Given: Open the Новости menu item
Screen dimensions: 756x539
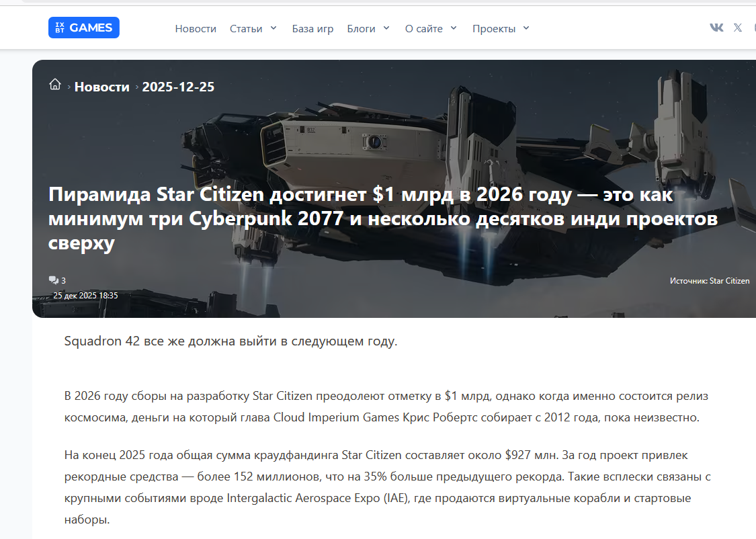Looking at the screenshot, I should (x=196, y=28).
